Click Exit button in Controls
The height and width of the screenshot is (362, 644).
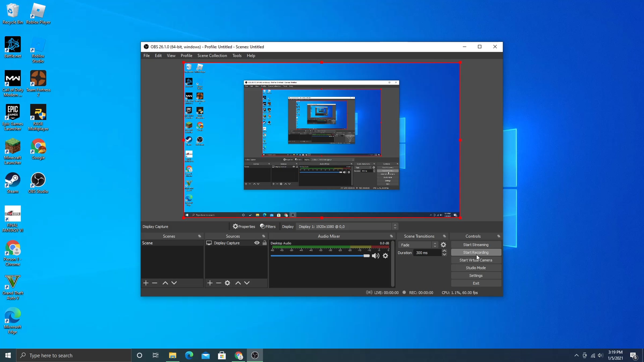click(x=476, y=283)
